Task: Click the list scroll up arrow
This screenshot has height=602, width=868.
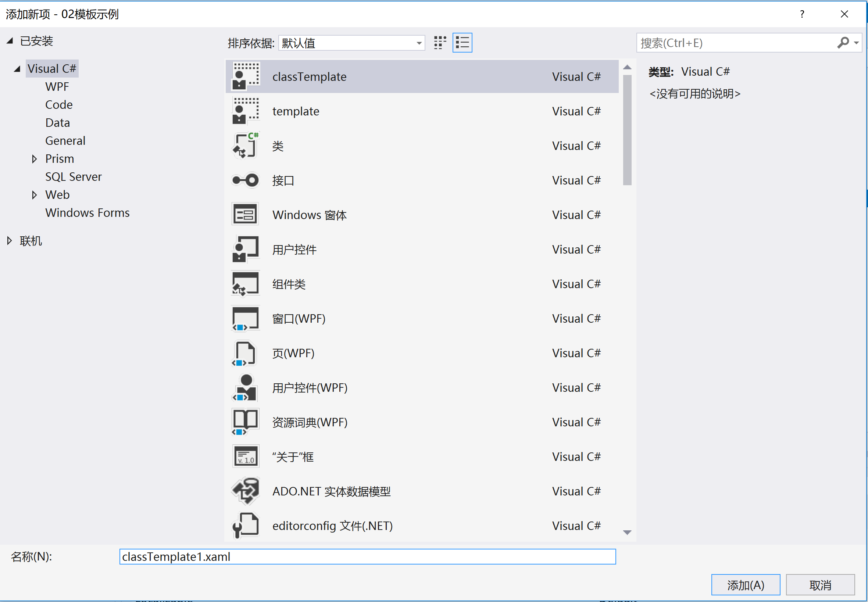Action: coord(627,67)
